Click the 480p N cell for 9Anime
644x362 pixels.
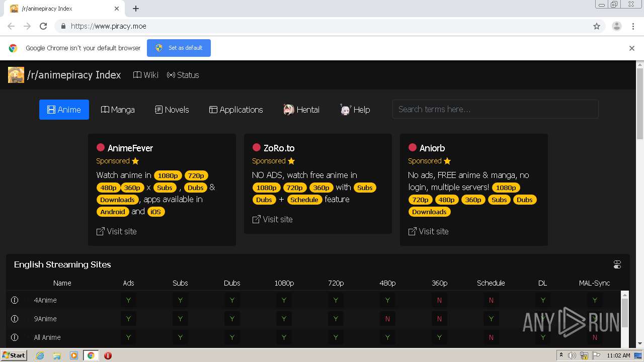387,319
